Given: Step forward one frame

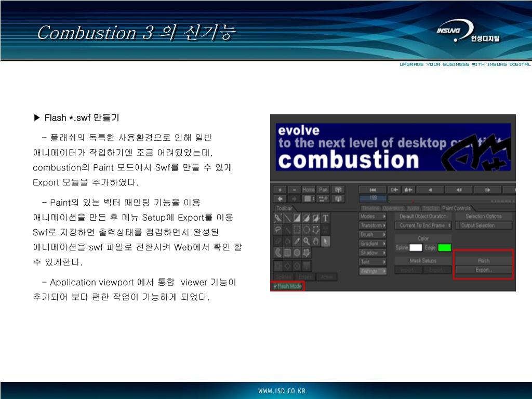Looking at the screenshot, I should (x=487, y=190).
